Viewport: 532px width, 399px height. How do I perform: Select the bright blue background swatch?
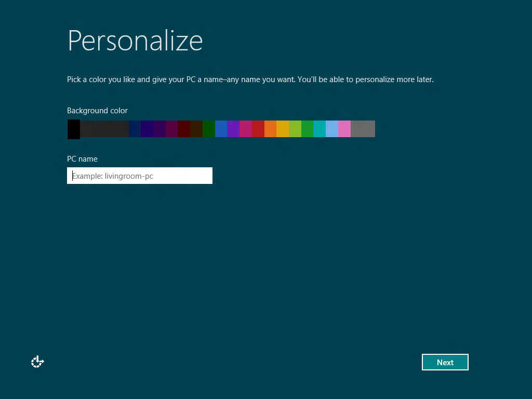221,129
